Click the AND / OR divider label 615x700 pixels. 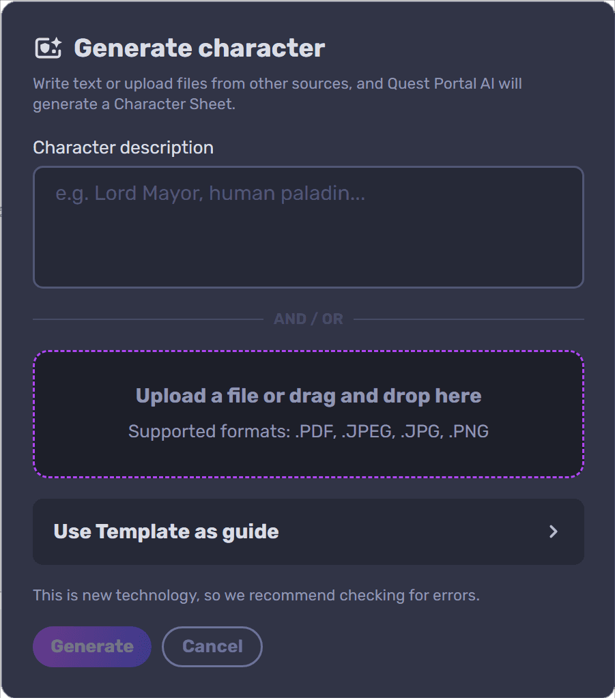308,319
